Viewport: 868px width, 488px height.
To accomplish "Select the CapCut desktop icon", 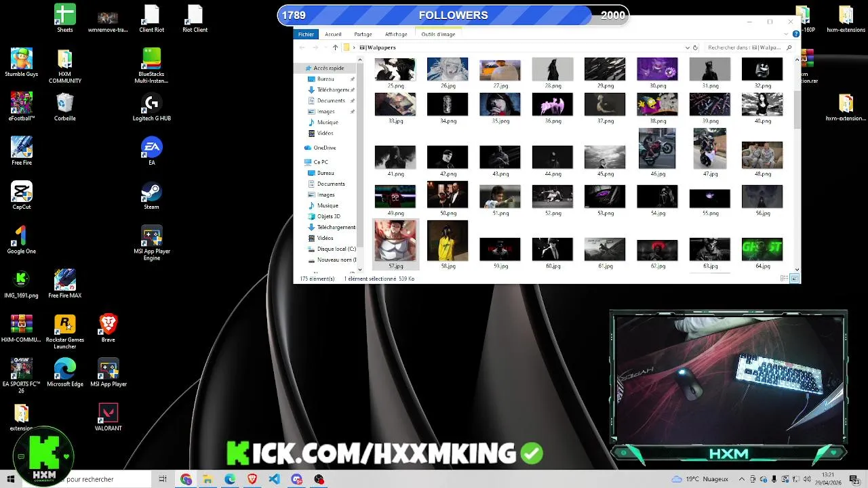I will coord(22,195).
